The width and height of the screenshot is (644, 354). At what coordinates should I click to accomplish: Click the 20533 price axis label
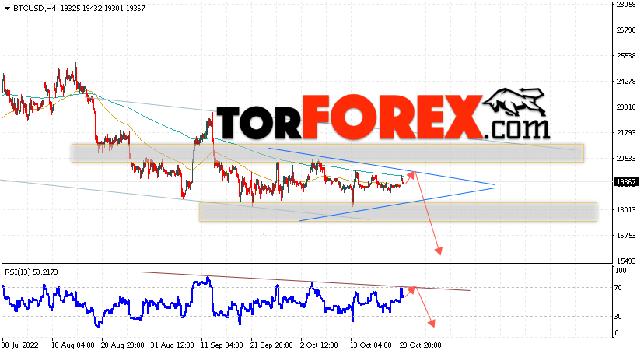click(626, 159)
